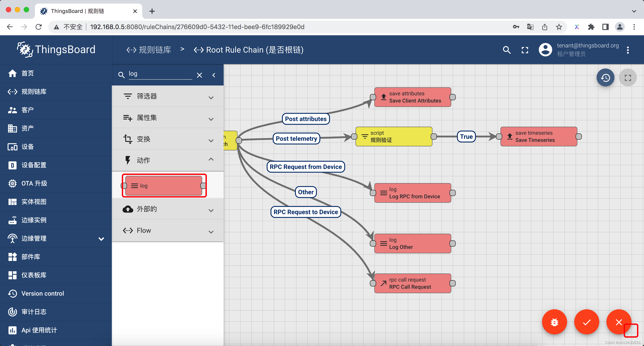This screenshot has width=644, height=346.
Task: Clear the node search text
Action: (199, 75)
